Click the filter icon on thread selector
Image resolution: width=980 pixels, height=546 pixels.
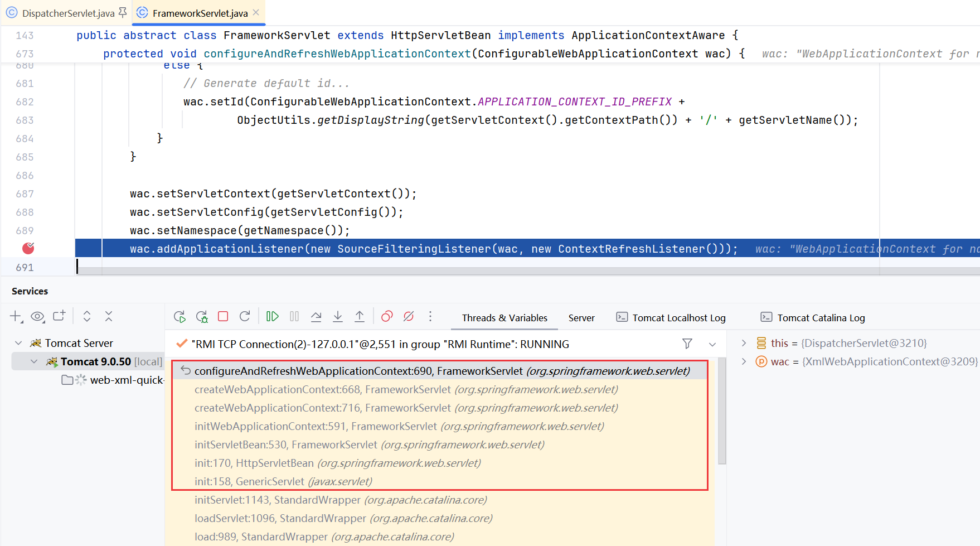tap(687, 344)
